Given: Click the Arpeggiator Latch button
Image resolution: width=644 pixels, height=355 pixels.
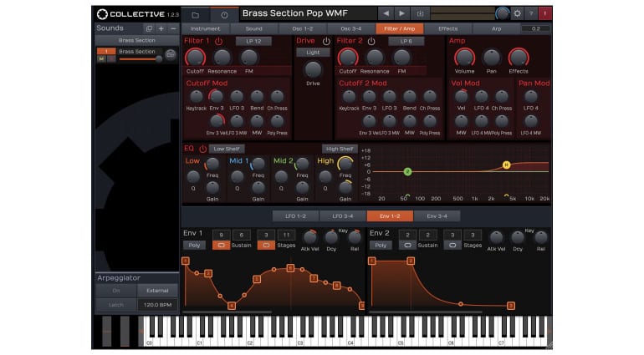Looking at the screenshot, I should (116, 305).
